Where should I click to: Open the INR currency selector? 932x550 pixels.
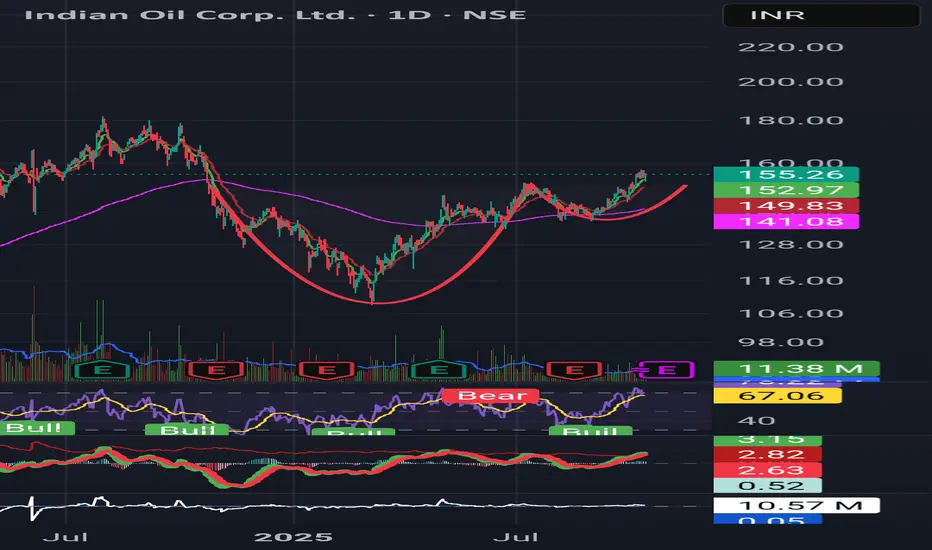coord(821,15)
